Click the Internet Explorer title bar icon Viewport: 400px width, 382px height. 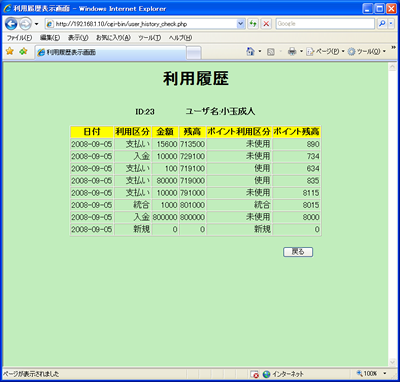click(x=7, y=8)
